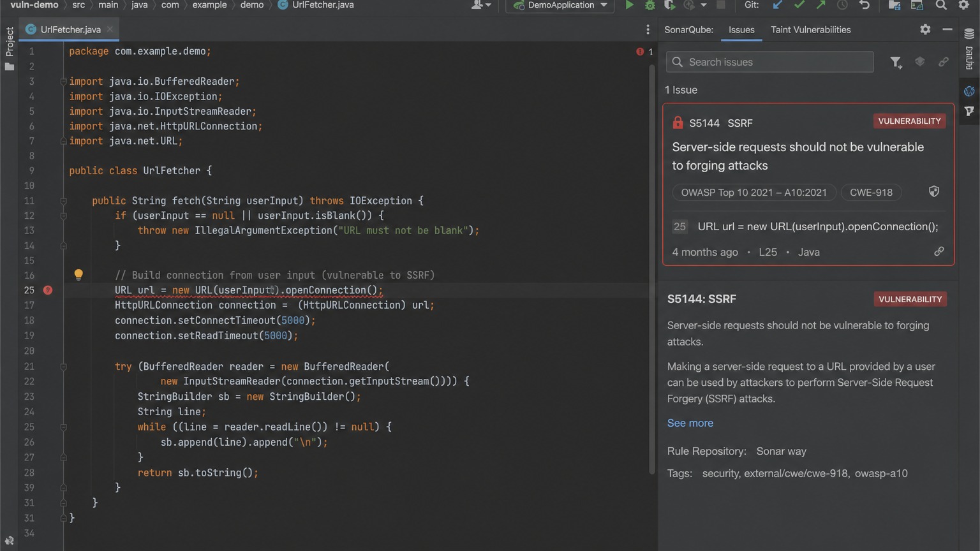Start debugging with the bug icon
The image size is (980, 551).
(650, 5)
